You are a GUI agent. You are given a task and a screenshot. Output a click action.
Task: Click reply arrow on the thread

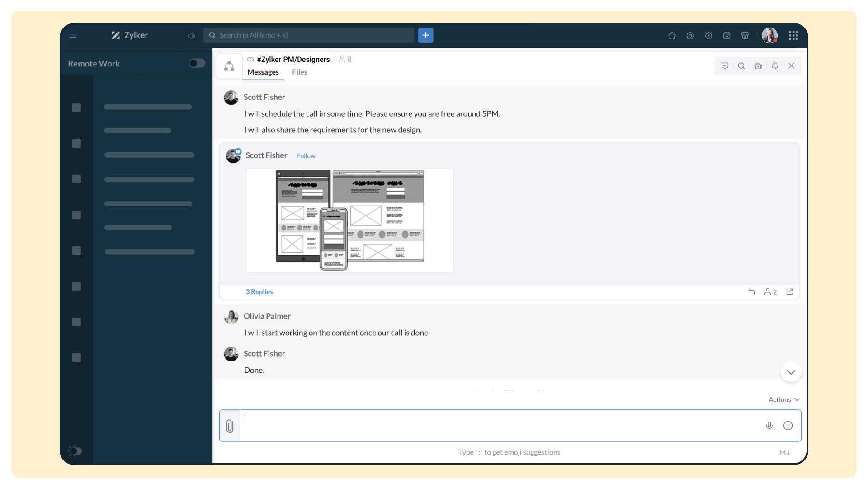point(751,291)
